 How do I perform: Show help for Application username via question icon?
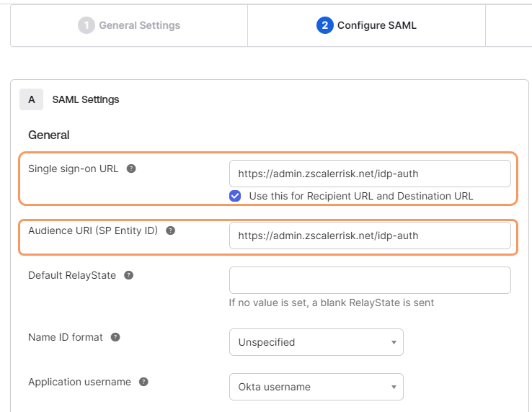coord(143,382)
